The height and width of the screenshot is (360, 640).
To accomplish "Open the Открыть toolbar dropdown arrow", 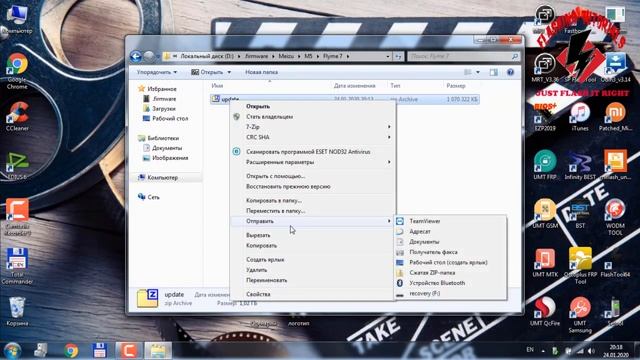I will coord(229,72).
